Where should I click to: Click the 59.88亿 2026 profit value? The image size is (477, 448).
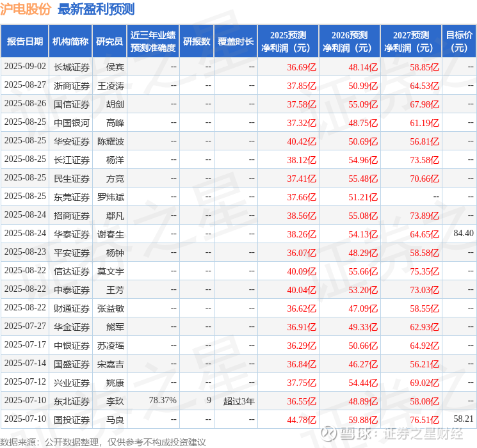pos(363,420)
